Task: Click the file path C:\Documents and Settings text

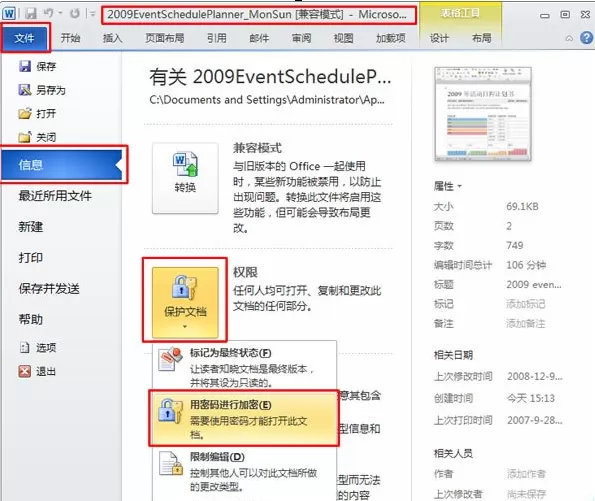Action: [x=267, y=100]
